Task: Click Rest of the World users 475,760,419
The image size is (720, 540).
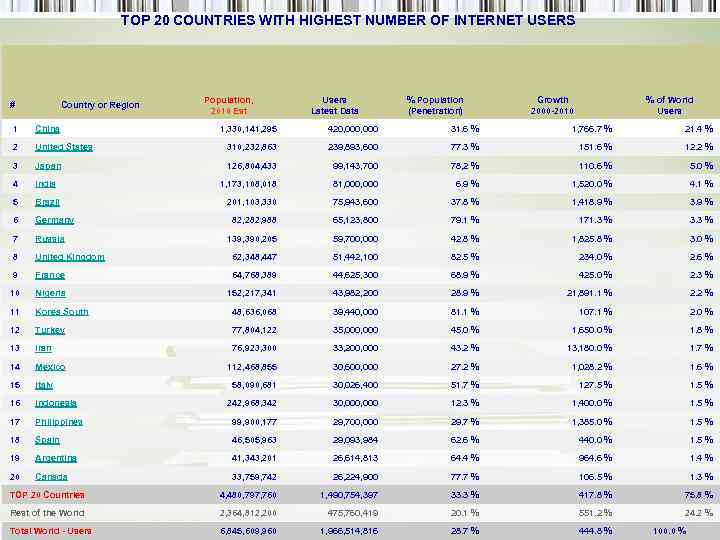Action: point(353,513)
